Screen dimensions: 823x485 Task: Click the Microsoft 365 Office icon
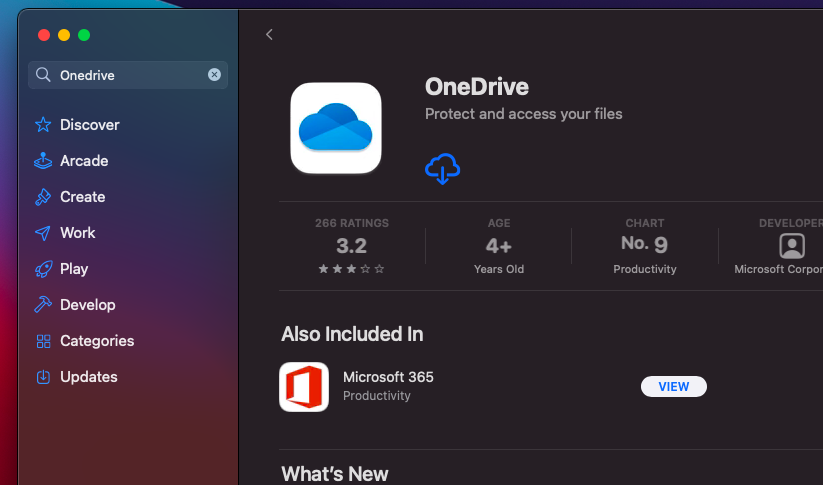(304, 387)
